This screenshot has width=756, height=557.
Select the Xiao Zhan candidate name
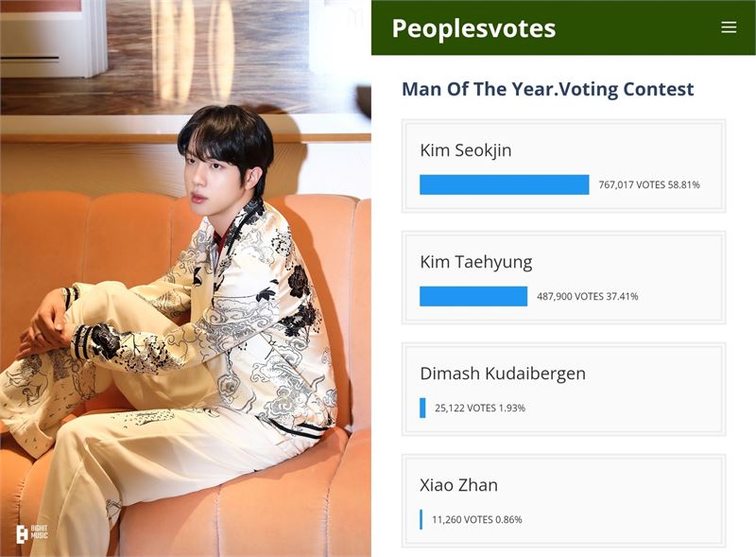tap(458, 485)
